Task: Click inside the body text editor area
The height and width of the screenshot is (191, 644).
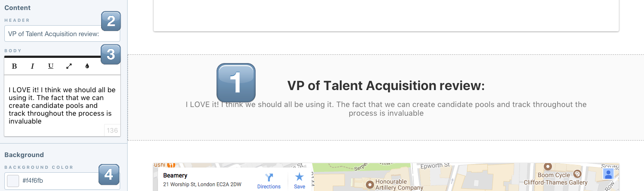Action: coord(62,106)
